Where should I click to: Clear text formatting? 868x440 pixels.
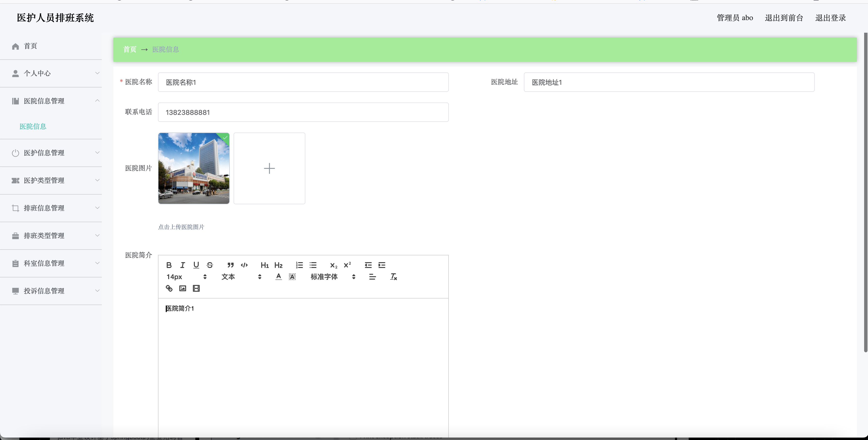(393, 277)
